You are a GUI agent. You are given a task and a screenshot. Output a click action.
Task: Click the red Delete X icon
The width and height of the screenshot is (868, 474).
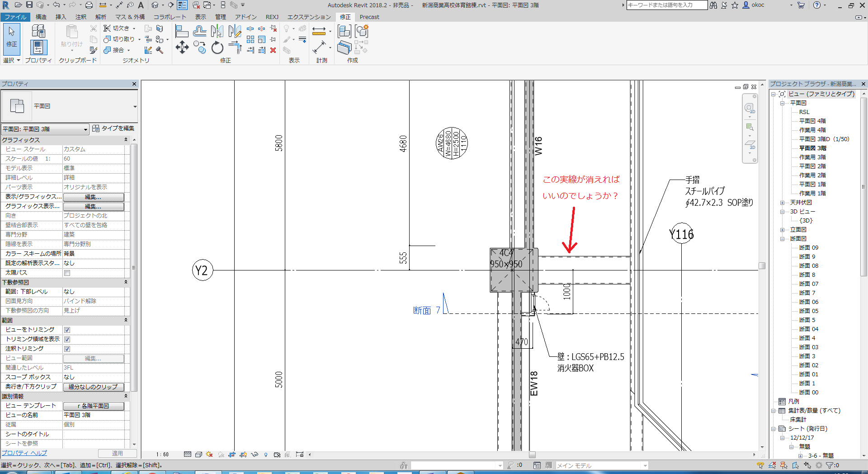point(273,50)
